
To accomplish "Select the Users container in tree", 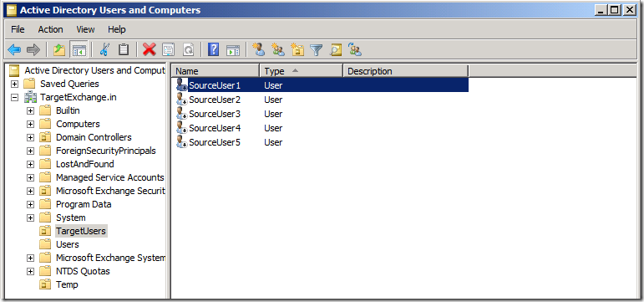I will (68, 244).
